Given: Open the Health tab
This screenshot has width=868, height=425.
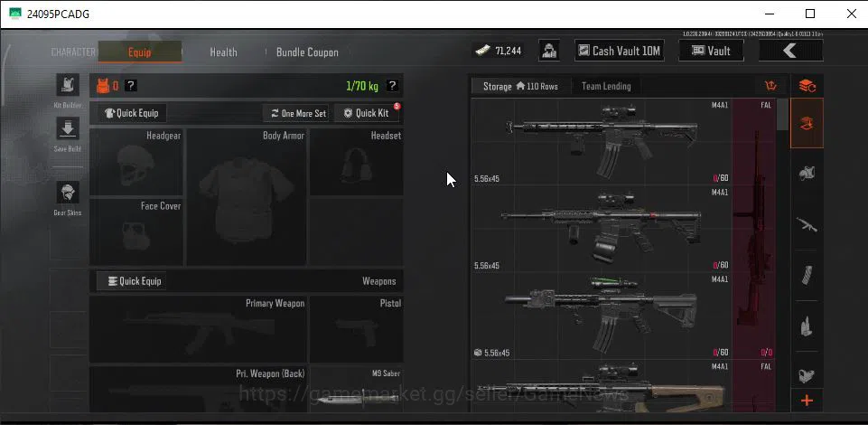Looking at the screenshot, I should coord(224,52).
